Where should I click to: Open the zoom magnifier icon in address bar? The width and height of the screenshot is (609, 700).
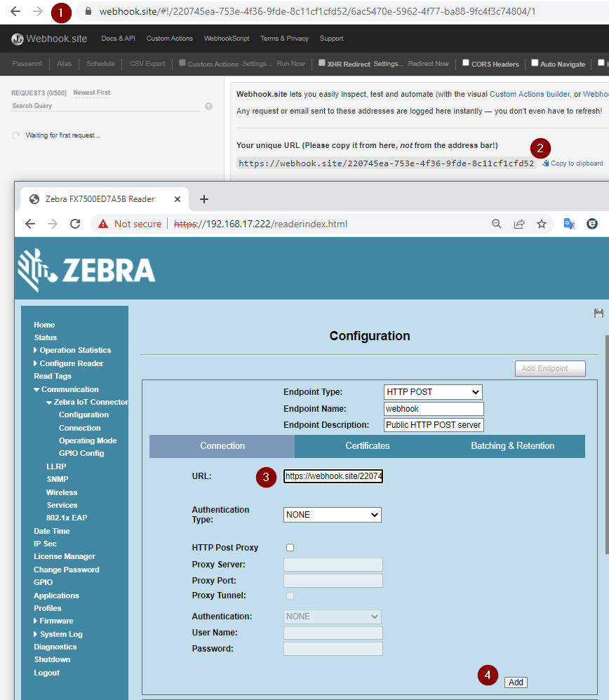[497, 224]
